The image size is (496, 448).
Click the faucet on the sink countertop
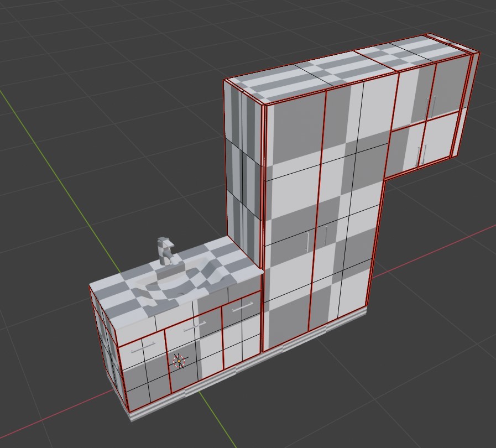[x=165, y=251]
